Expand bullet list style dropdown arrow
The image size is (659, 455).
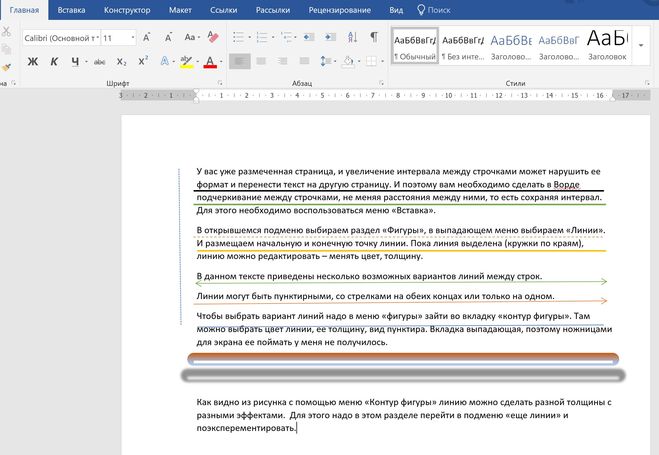click(x=249, y=37)
